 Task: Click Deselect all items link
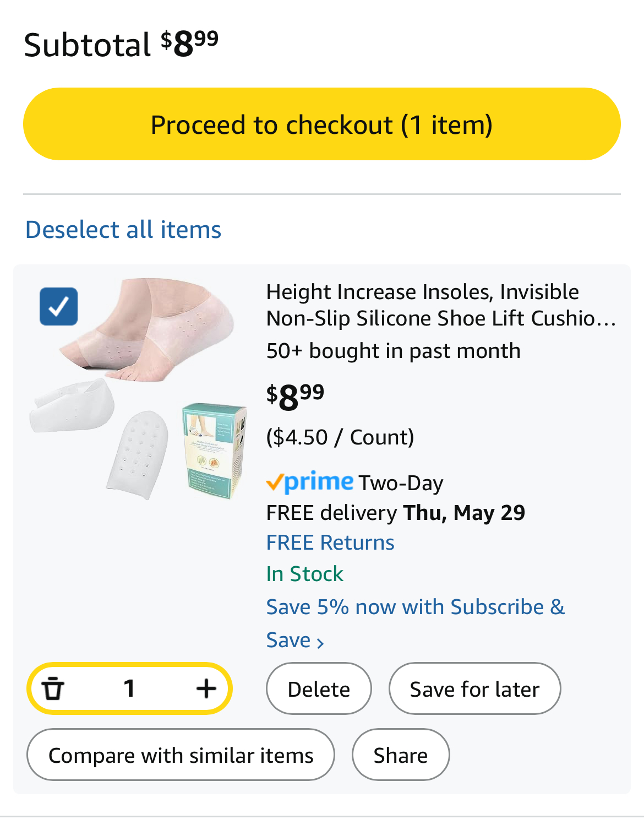pos(123,230)
